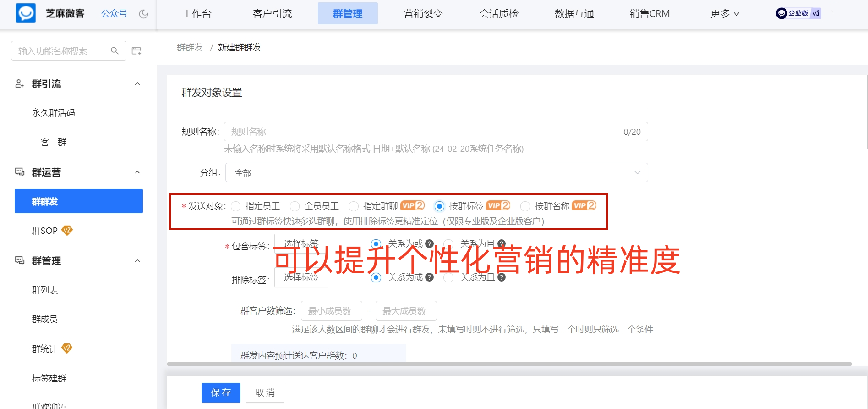
Task: Click the 公众号 link
Action: pyautogui.click(x=114, y=13)
